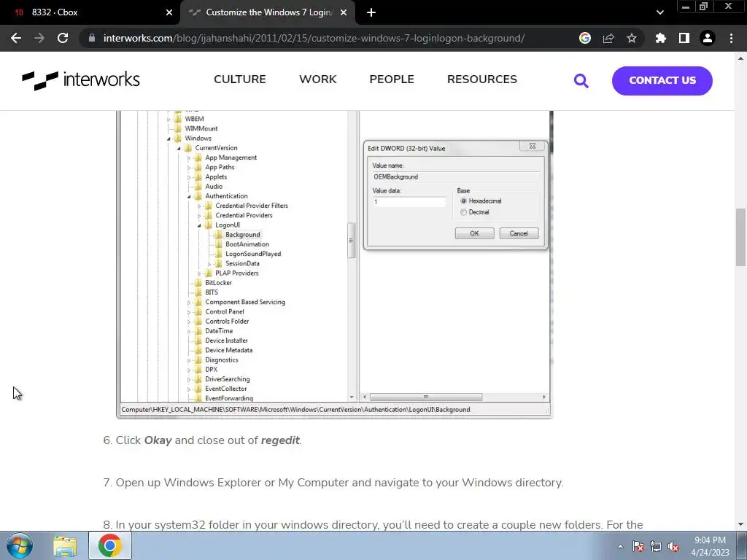
Task: Share this page using the share icon
Action: click(608, 38)
